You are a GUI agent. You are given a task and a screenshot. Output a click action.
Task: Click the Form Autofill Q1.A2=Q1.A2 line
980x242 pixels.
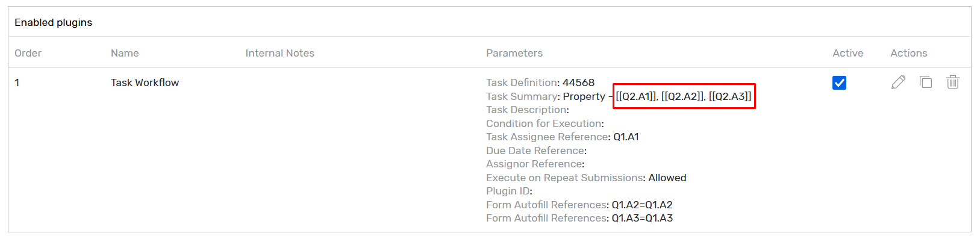[x=579, y=205]
